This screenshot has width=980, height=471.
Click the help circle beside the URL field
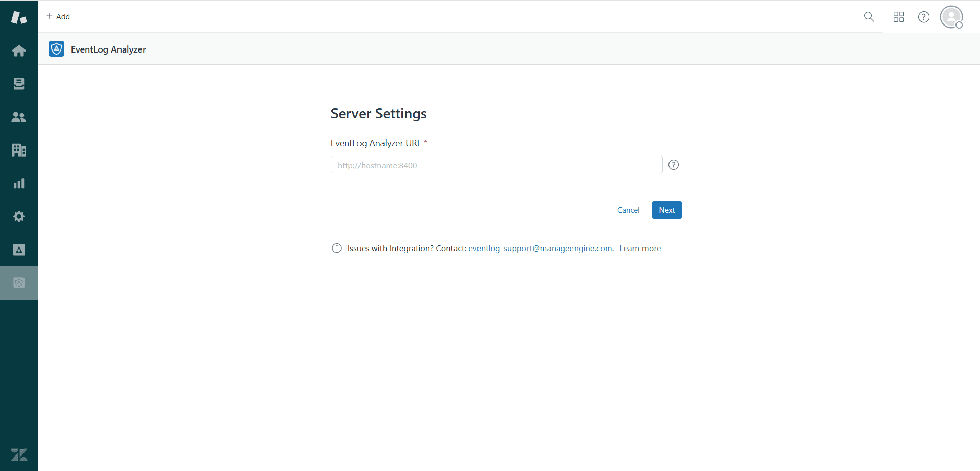674,164
